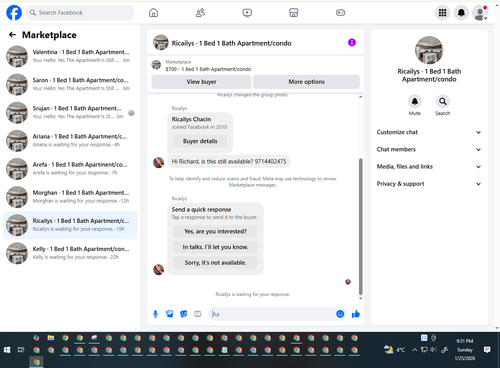Viewport: 500px width, 368px height.
Task: Open the Morghan apartment conversation
Action: pos(70,197)
